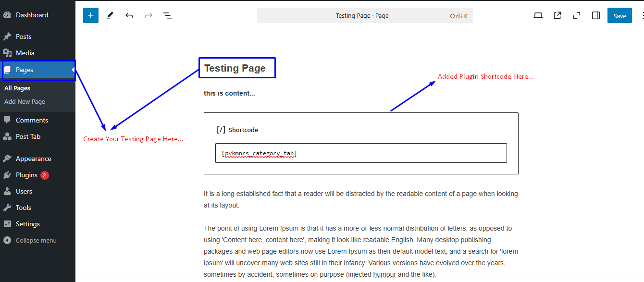Click paragraph starting 'The point of using Lorem'
644x282 pixels.
pyautogui.click(x=361, y=251)
